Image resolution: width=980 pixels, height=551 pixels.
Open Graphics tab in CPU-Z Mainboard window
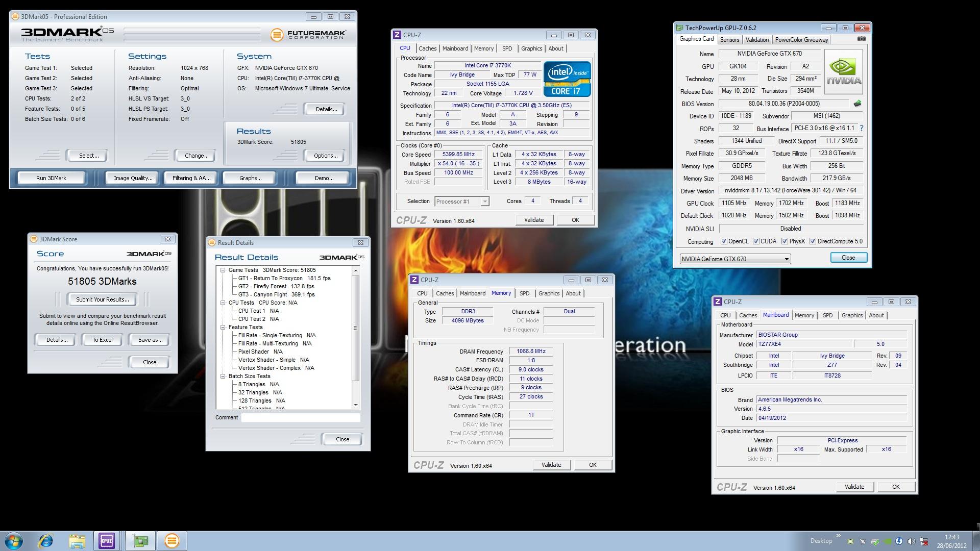click(x=852, y=315)
